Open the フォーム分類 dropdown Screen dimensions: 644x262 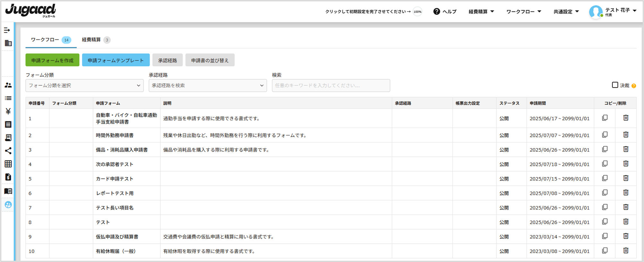click(85, 86)
